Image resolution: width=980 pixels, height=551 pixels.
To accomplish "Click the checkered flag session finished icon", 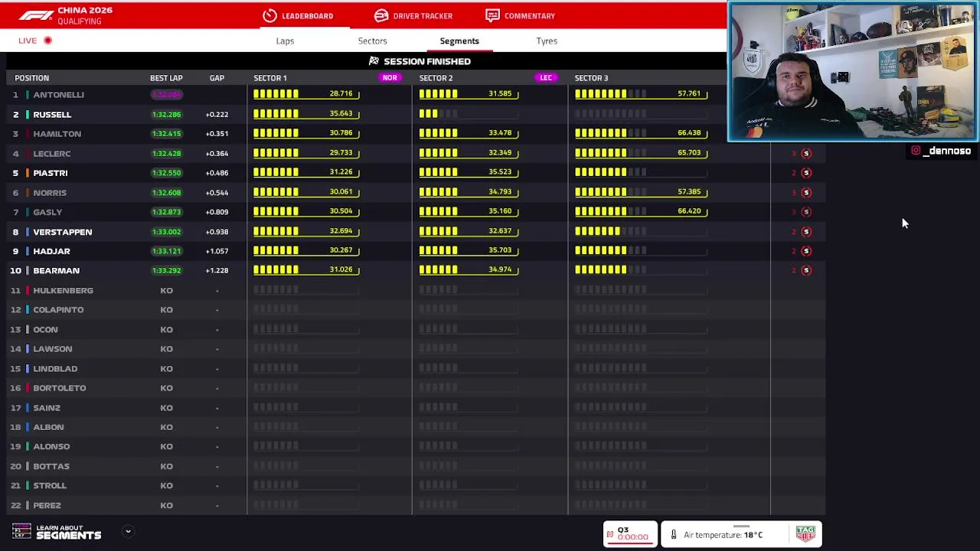I will [374, 60].
